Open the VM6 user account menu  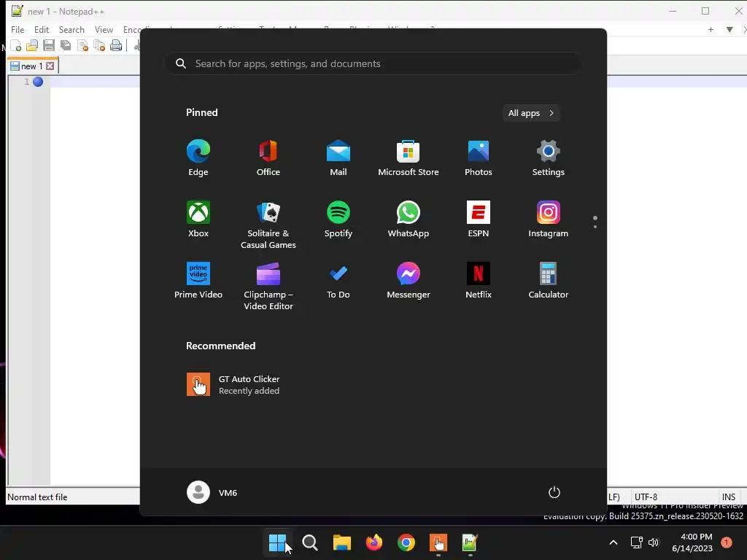click(x=212, y=492)
